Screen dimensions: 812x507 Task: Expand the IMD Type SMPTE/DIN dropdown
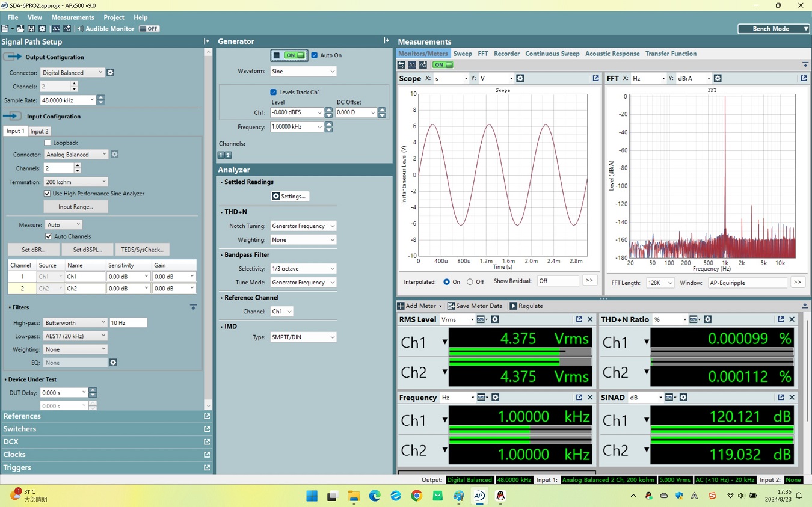tap(303, 337)
